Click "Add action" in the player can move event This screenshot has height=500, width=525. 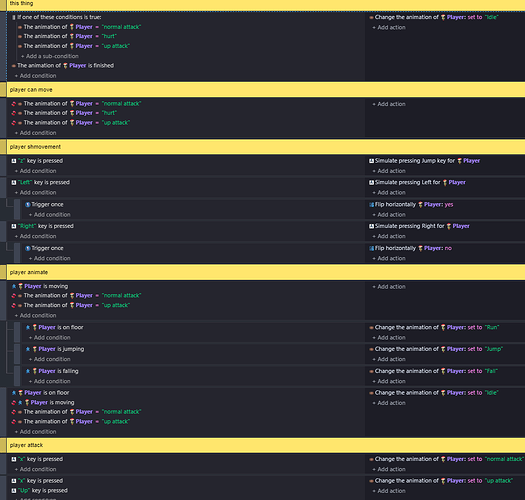389,104
